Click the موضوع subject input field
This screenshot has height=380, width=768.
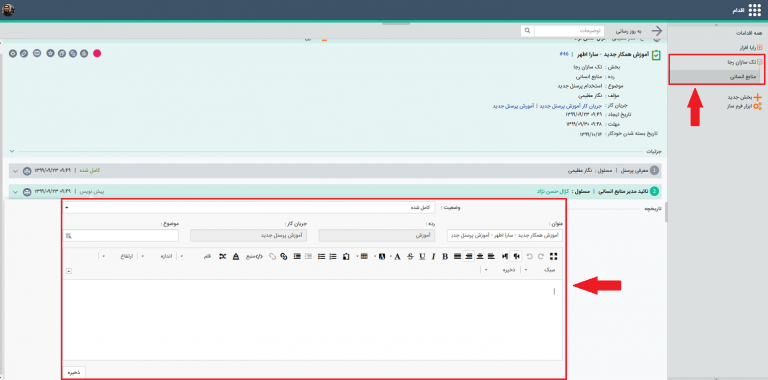point(121,236)
